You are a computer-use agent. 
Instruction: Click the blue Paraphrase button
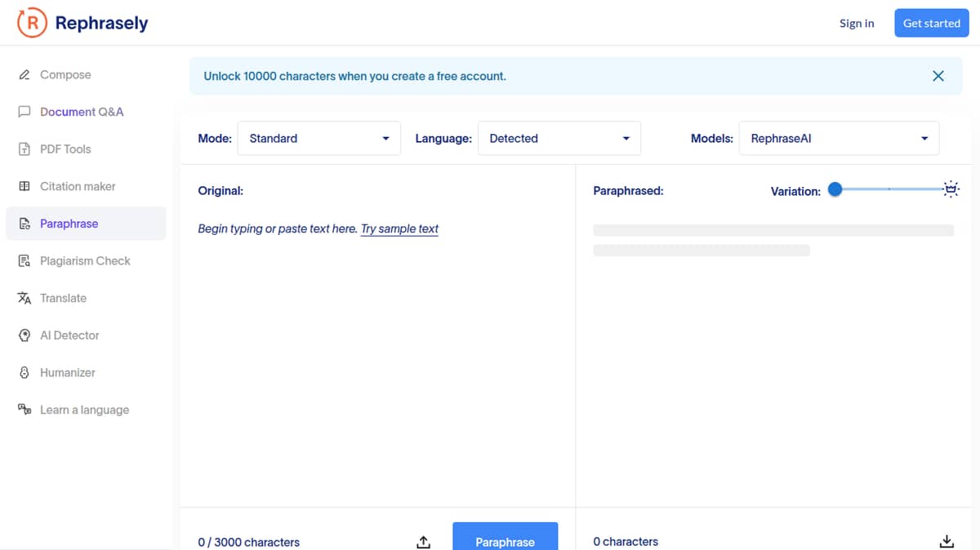coord(506,536)
